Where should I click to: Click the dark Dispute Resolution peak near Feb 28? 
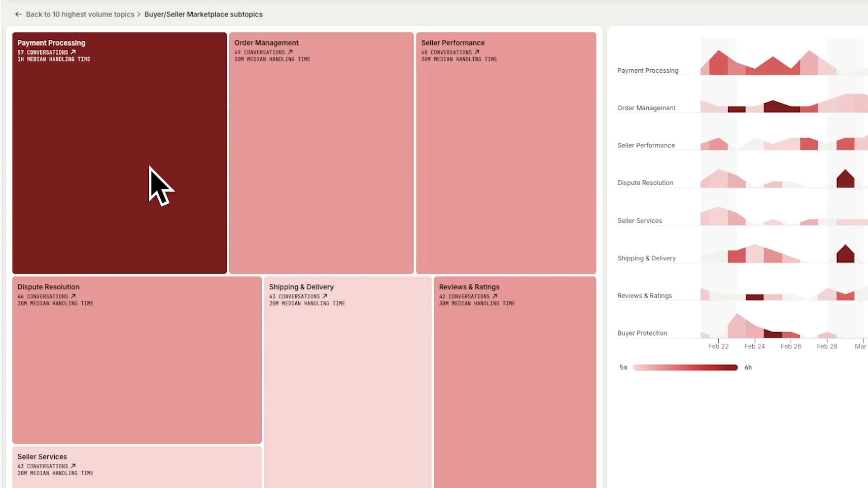845,179
